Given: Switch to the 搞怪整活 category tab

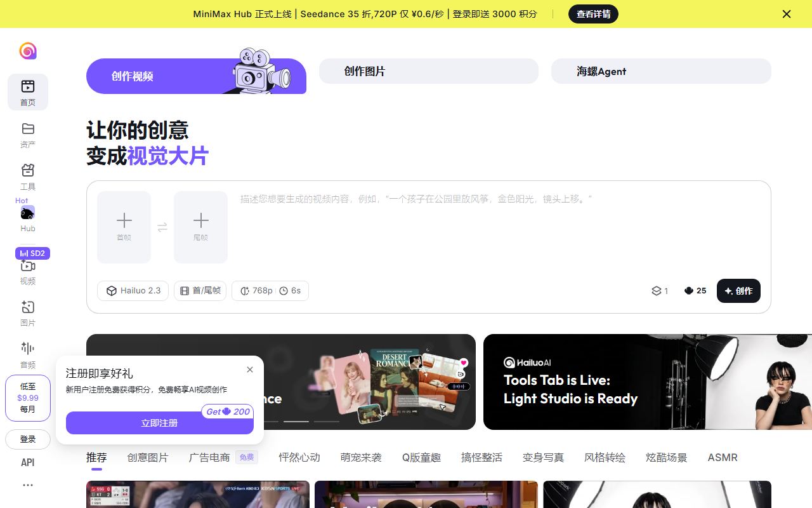Looking at the screenshot, I should tap(481, 457).
